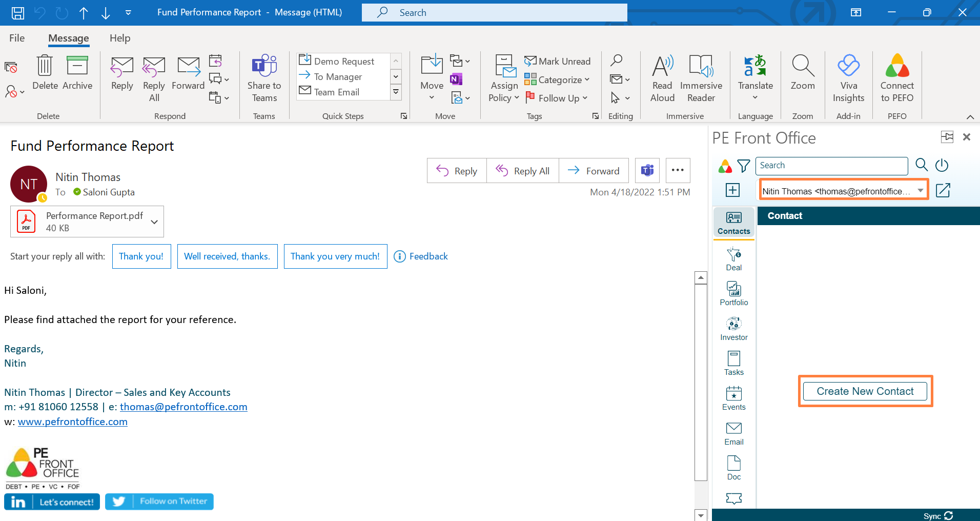
Task: Select the Investor icon in sidebar
Action: (733, 329)
